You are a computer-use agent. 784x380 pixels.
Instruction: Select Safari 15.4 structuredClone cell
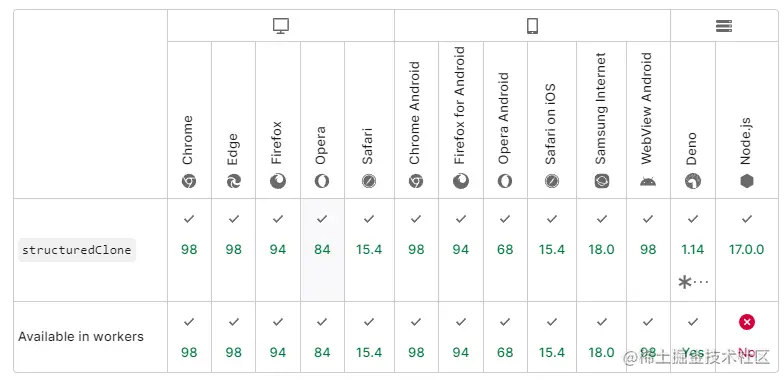370,250
